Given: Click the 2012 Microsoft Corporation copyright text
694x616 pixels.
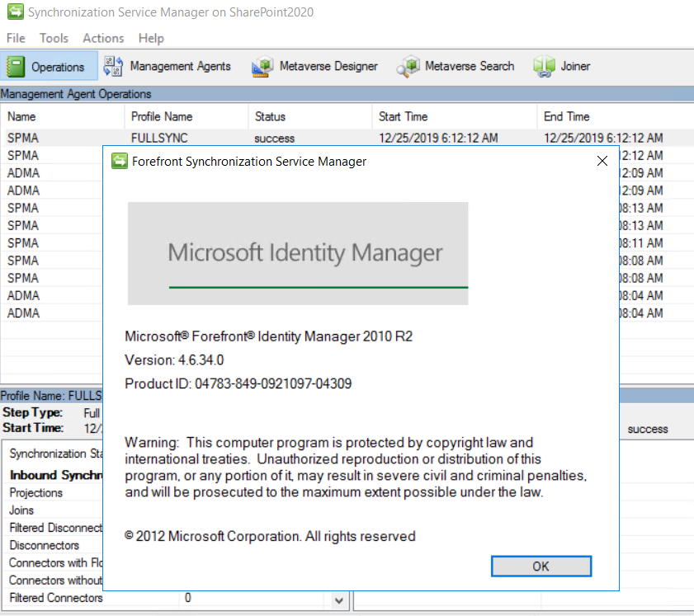Looking at the screenshot, I should pos(270,536).
